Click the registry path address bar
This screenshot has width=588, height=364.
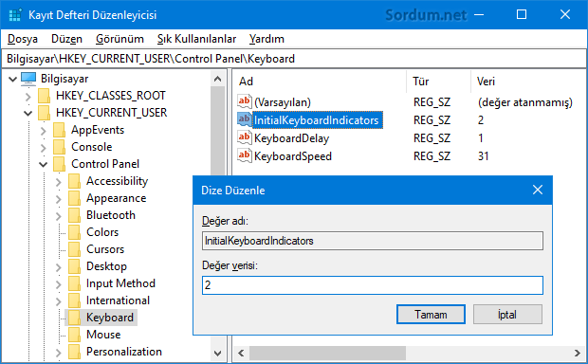[x=294, y=59]
